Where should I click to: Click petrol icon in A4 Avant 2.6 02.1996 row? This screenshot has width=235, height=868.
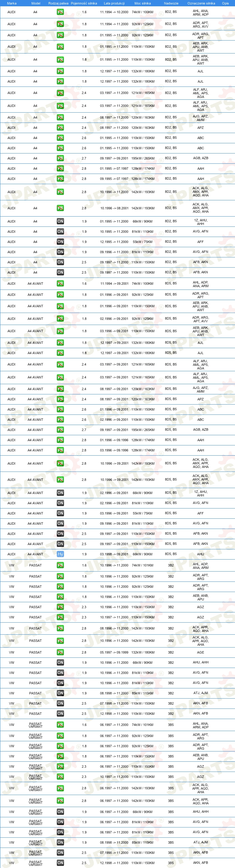click(x=60, y=420)
